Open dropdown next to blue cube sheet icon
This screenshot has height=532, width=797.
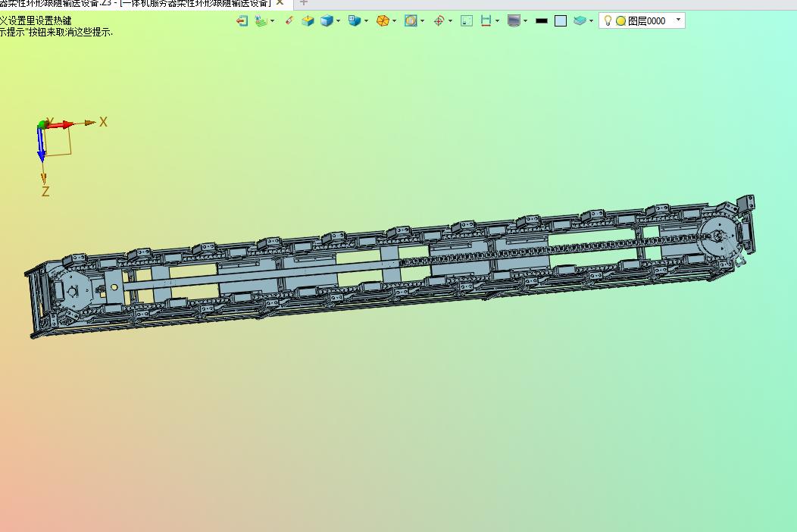click(367, 21)
